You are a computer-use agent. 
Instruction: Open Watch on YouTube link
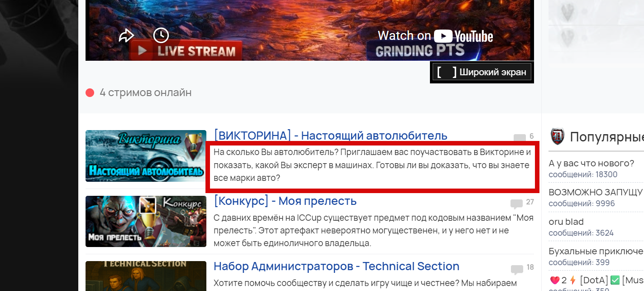tap(435, 36)
